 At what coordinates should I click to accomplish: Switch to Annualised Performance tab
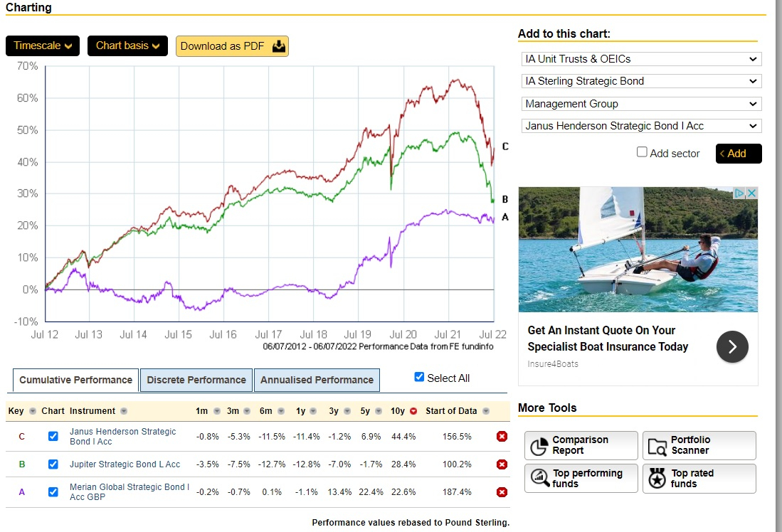coord(317,380)
